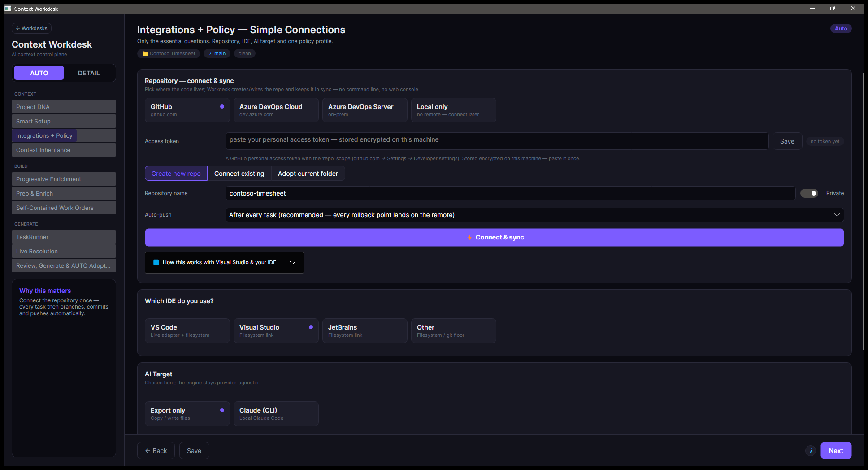Save the access token
The height and width of the screenshot is (470, 868).
787,141
